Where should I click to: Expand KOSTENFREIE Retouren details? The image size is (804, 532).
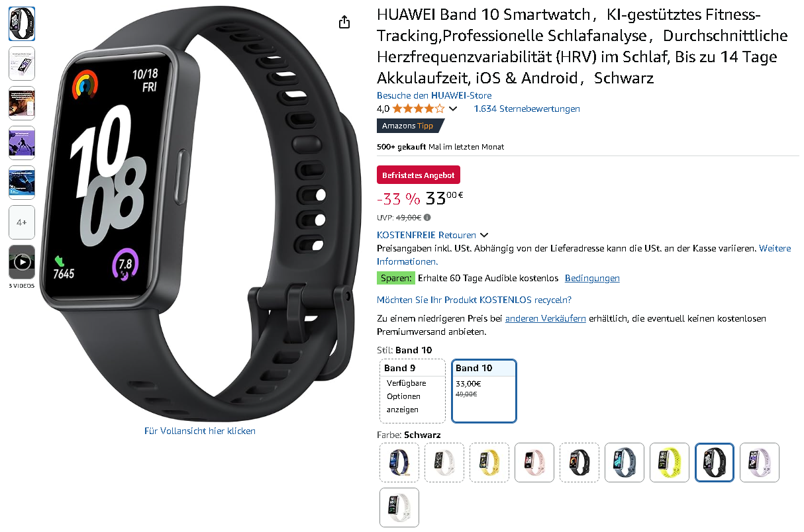tap(432, 235)
